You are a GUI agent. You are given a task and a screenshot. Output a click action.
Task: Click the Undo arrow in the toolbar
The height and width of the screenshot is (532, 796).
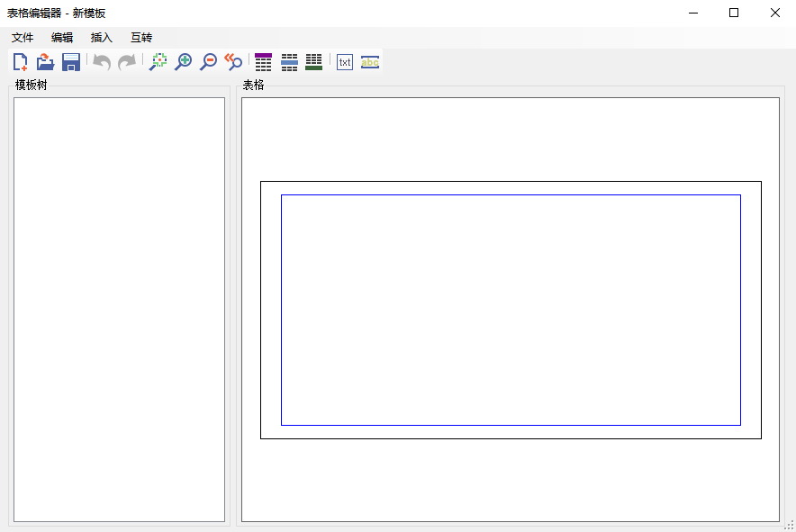pyautogui.click(x=102, y=62)
